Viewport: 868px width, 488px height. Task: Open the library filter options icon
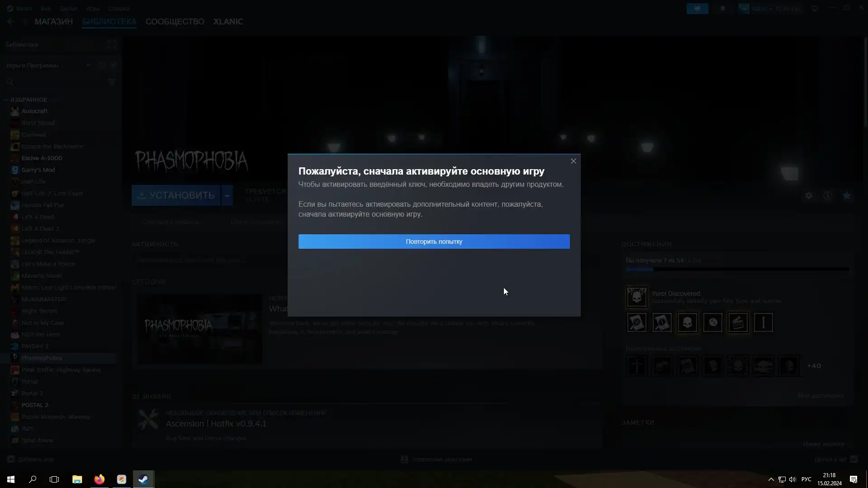pyautogui.click(x=112, y=82)
